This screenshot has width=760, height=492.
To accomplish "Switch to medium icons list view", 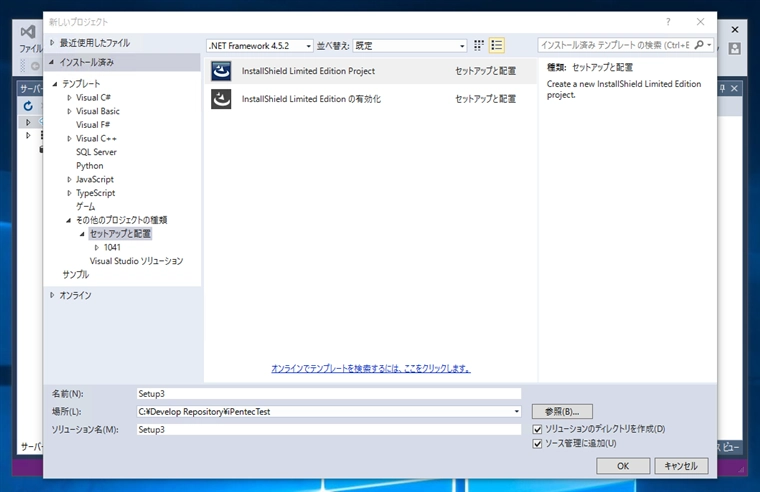I will pos(497,45).
